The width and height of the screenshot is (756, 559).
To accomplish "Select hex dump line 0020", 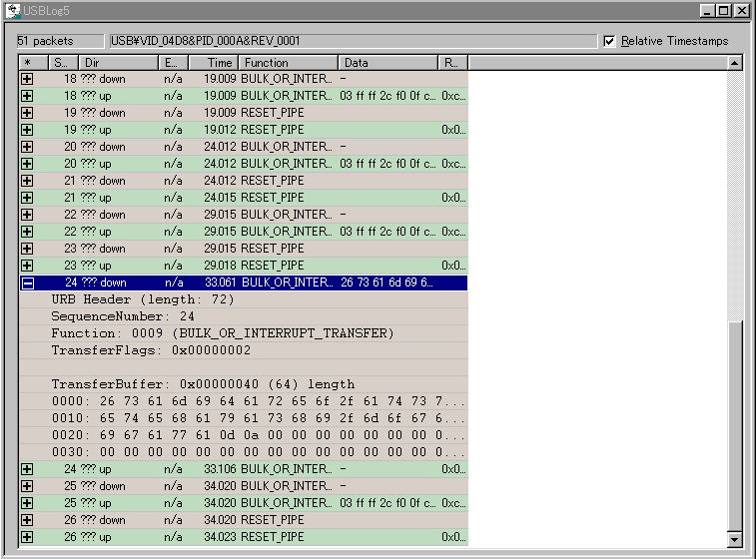I will pos(258,435).
